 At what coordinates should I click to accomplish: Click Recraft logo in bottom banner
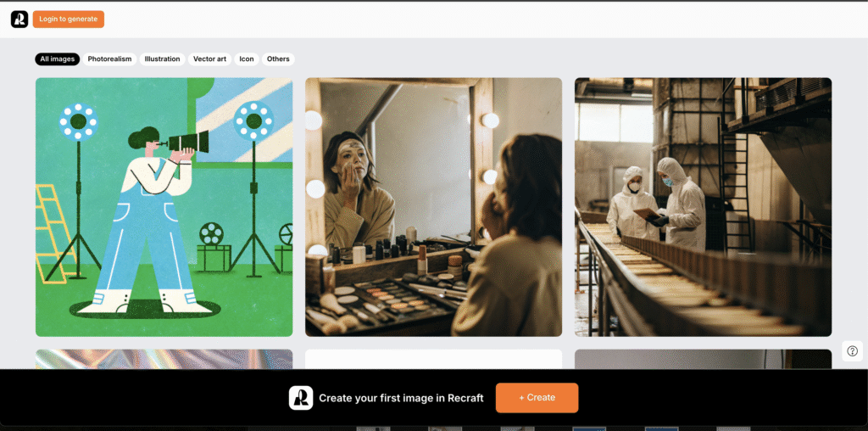(301, 398)
